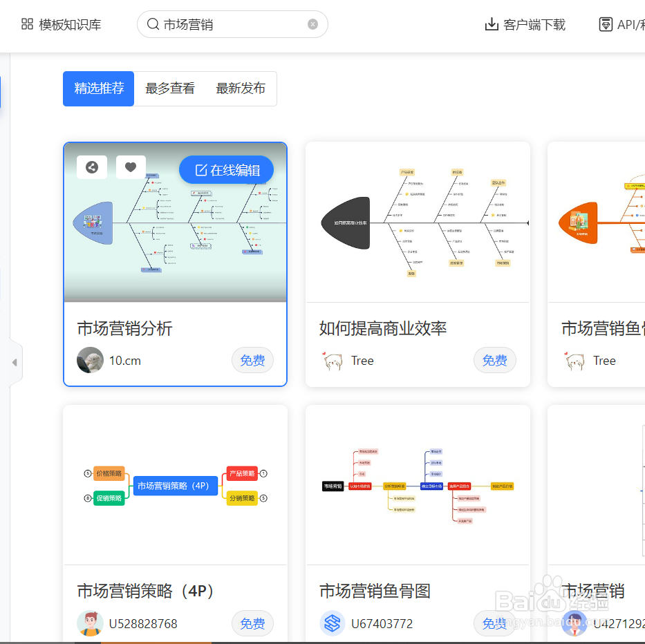Focus the 市场营销 search input
This screenshot has width=645, height=644.
pos(232,24)
